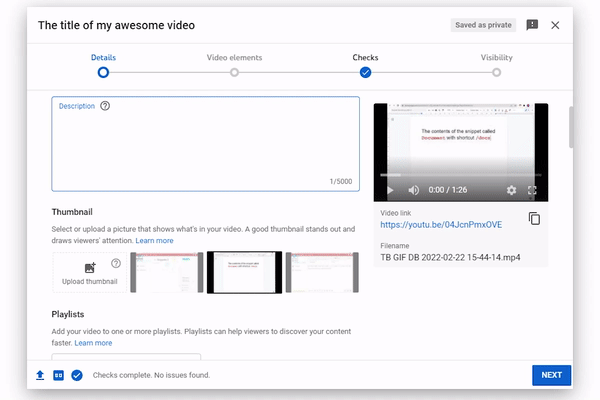Open the Checks step
The image size is (600, 400).
click(365, 72)
